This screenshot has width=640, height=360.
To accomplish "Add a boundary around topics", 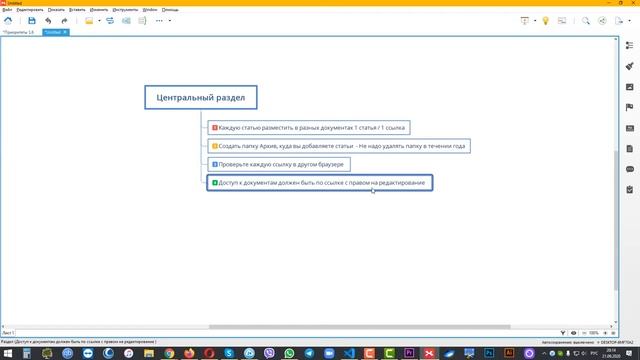I will pyautogui.click(x=126, y=20).
